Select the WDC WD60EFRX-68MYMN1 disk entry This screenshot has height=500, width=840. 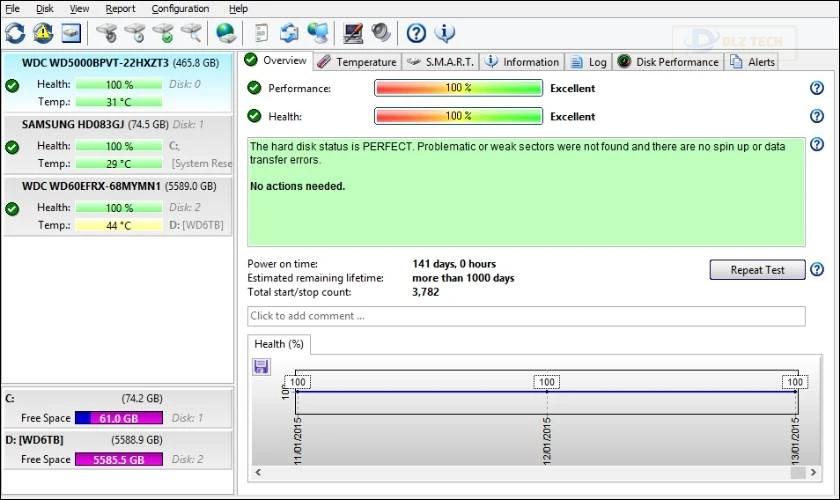click(117, 206)
